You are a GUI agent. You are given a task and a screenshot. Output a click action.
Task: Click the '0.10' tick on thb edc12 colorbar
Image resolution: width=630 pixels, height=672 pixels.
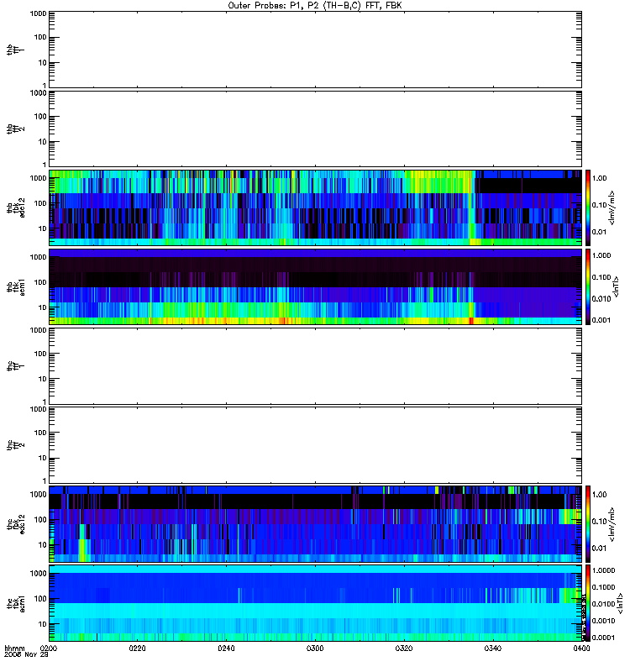[599, 205]
